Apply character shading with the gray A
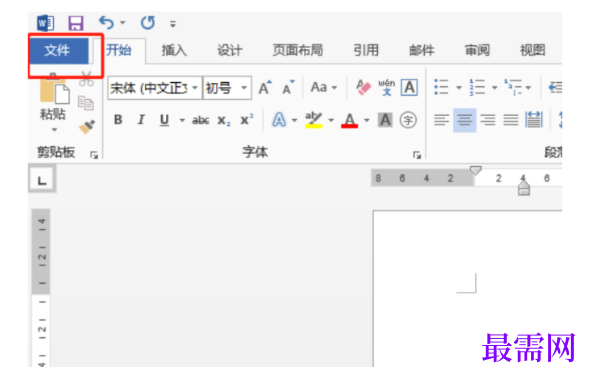 point(385,120)
